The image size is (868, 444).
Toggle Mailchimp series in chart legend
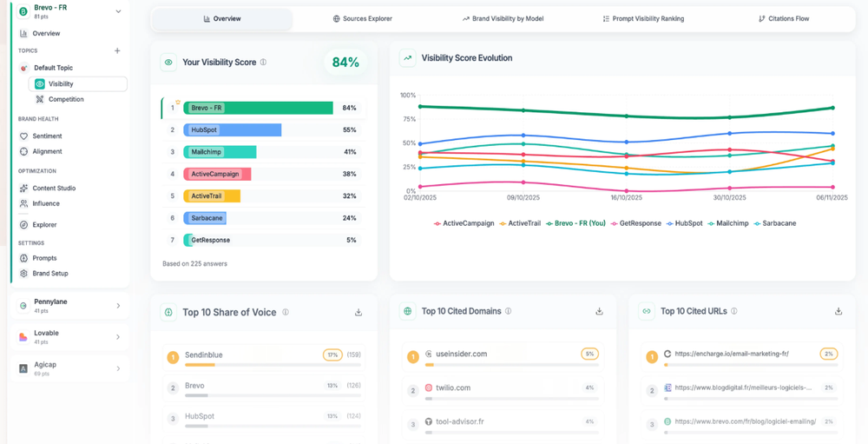727,222
